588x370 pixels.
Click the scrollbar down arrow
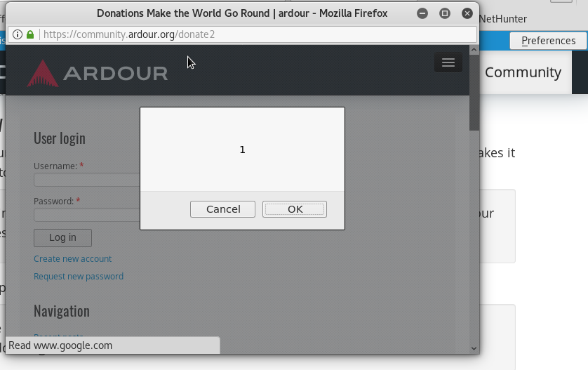(x=474, y=348)
